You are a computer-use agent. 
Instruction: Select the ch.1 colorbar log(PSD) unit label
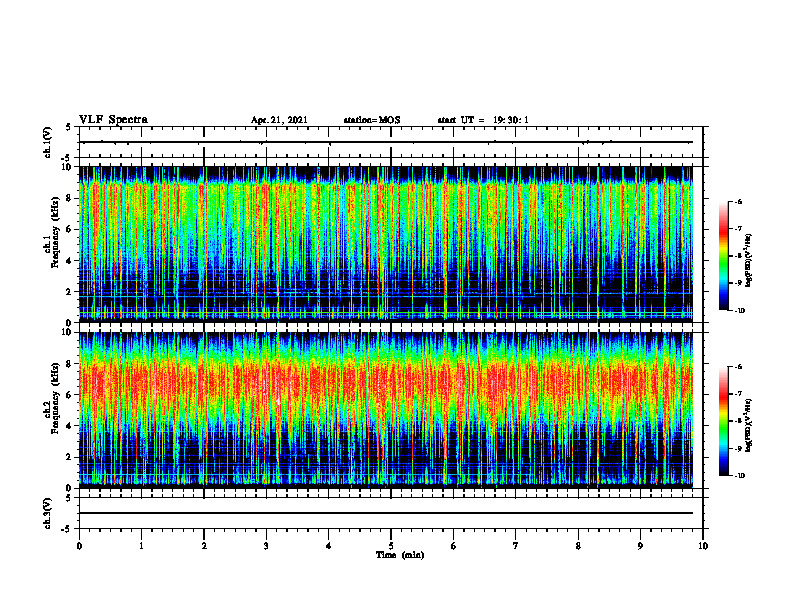click(749, 261)
